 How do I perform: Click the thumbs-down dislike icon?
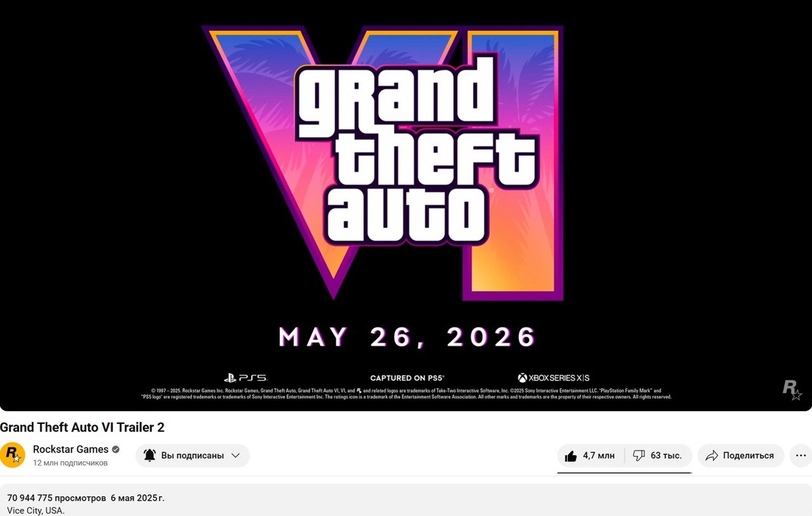638,456
